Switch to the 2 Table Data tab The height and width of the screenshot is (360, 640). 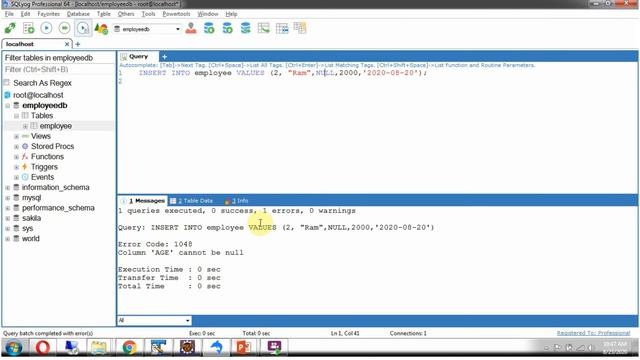[x=191, y=201]
